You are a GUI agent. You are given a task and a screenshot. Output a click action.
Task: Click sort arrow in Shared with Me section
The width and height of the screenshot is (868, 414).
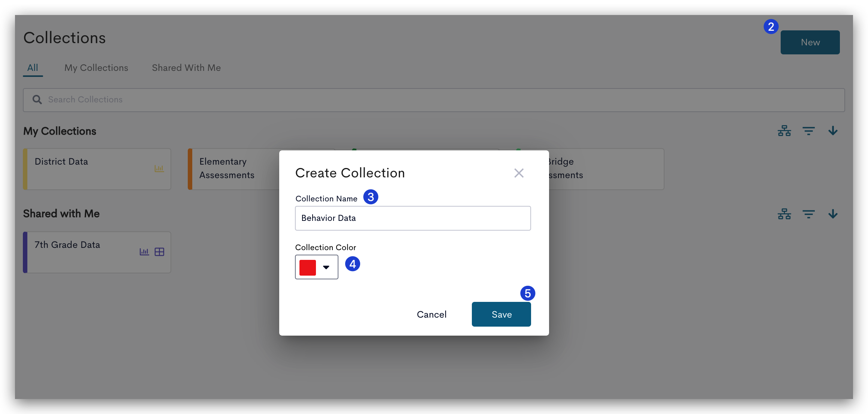click(833, 214)
